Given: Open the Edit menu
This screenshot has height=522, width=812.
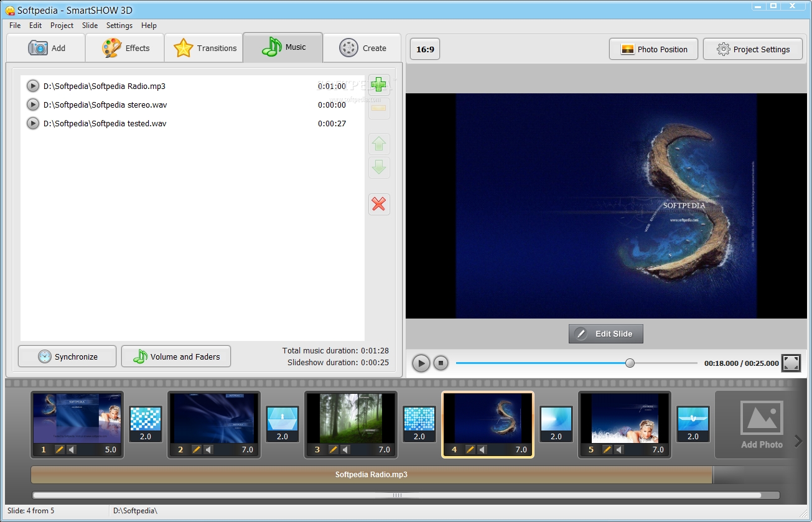Looking at the screenshot, I should click(x=35, y=26).
